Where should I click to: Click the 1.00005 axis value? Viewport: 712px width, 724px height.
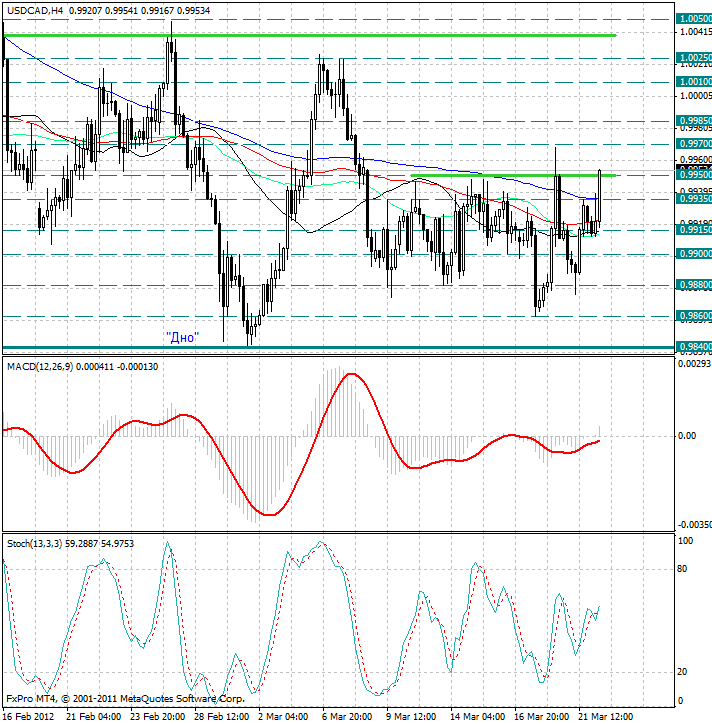pos(696,96)
